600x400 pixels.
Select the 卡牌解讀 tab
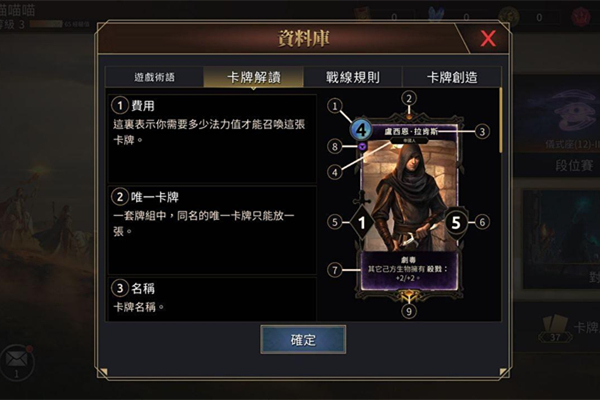[x=254, y=77]
